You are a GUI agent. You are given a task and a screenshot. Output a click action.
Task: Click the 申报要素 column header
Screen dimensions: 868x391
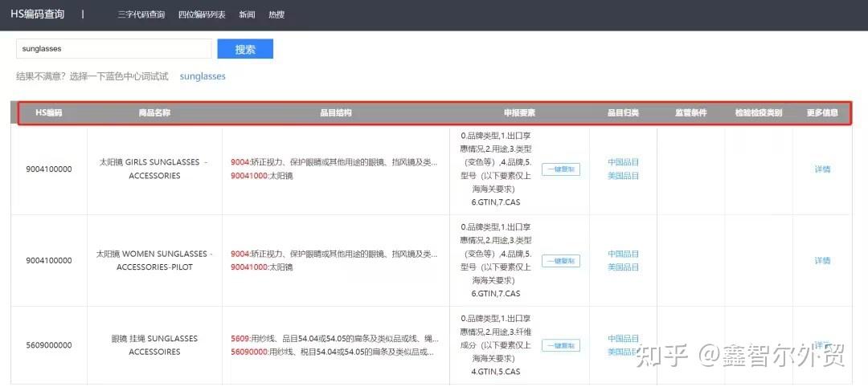coord(519,113)
